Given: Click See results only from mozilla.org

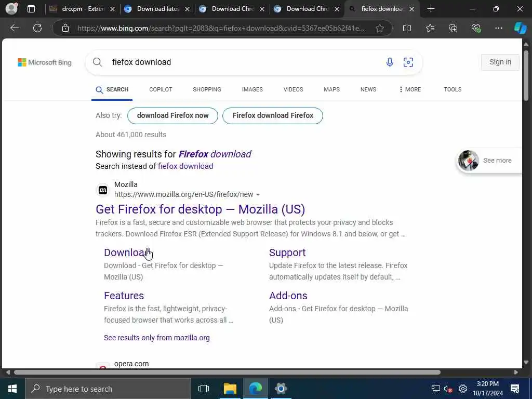Looking at the screenshot, I should (157, 338).
